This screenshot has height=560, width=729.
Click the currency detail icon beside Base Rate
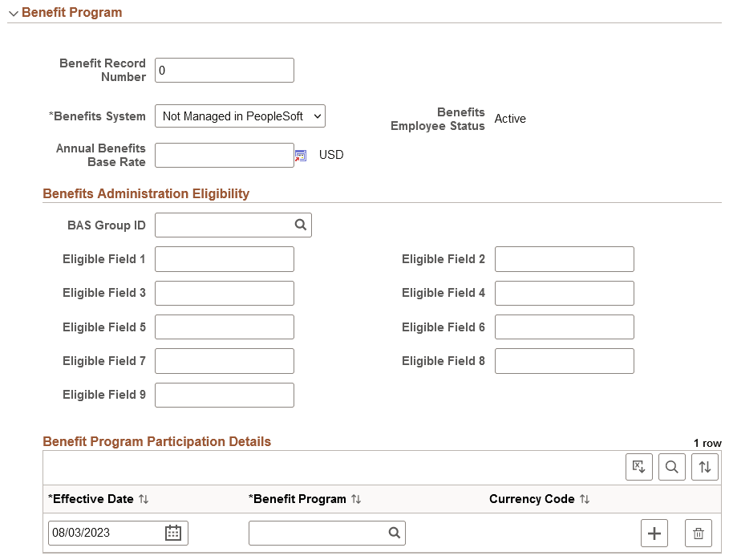pyautogui.click(x=302, y=155)
